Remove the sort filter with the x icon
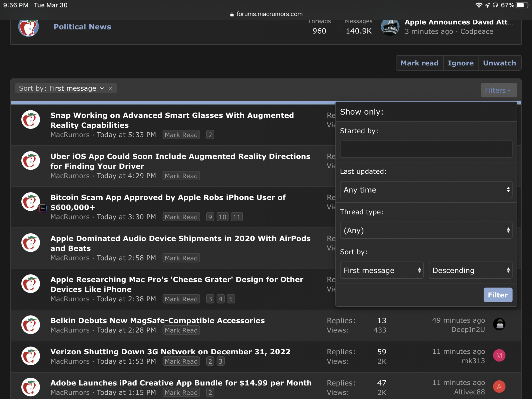 pyautogui.click(x=110, y=89)
